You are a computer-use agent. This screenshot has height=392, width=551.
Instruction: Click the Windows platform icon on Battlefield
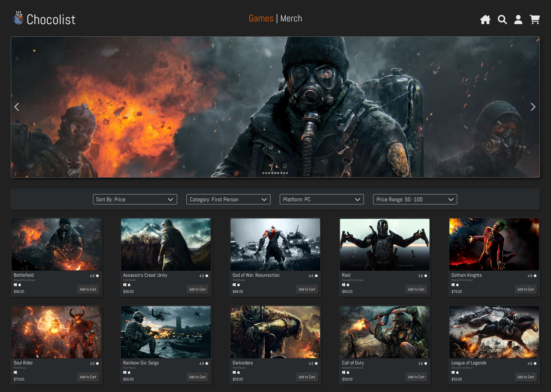(x=15, y=285)
